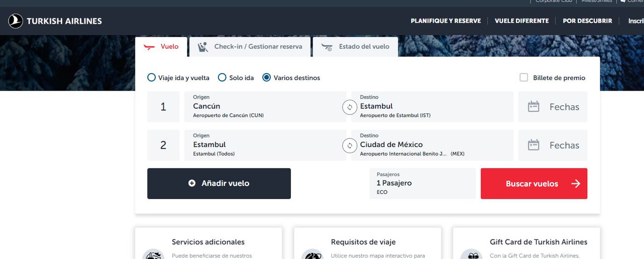Open the PLANIFIQUE Y RESERVE menu

coord(446,21)
